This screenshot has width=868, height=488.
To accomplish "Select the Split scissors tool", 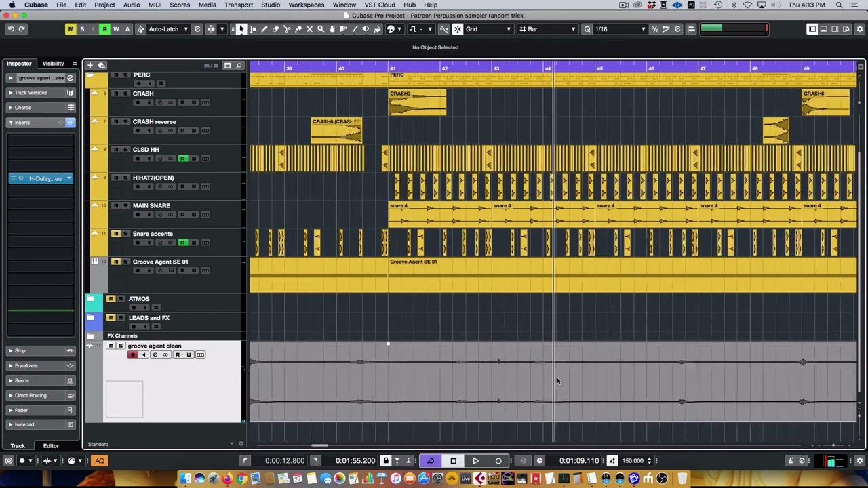I will pos(287,29).
